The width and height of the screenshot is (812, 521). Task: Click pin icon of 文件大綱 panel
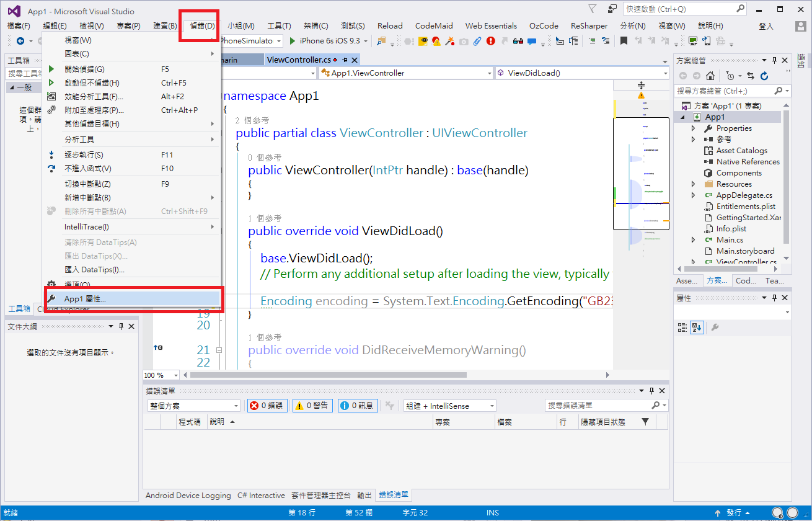[121, 326]
